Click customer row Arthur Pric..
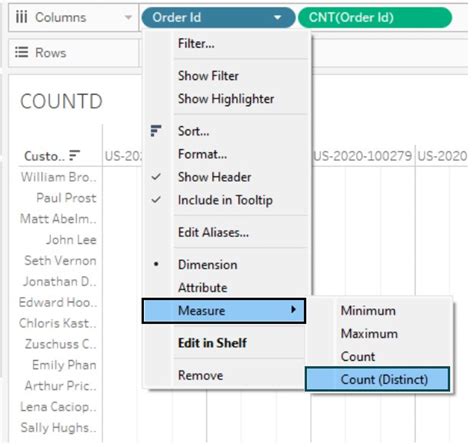The image size is (474, 447). pyautogui.click(x=61, y=386)
